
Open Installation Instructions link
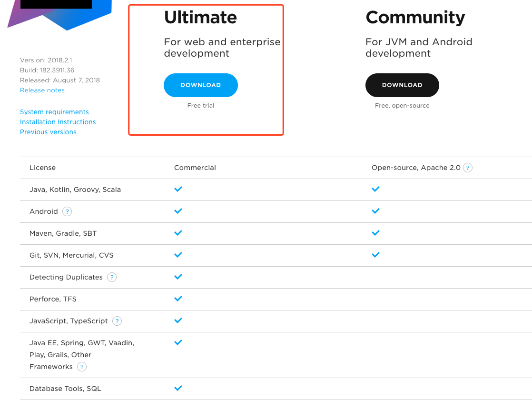pos(58,122)
